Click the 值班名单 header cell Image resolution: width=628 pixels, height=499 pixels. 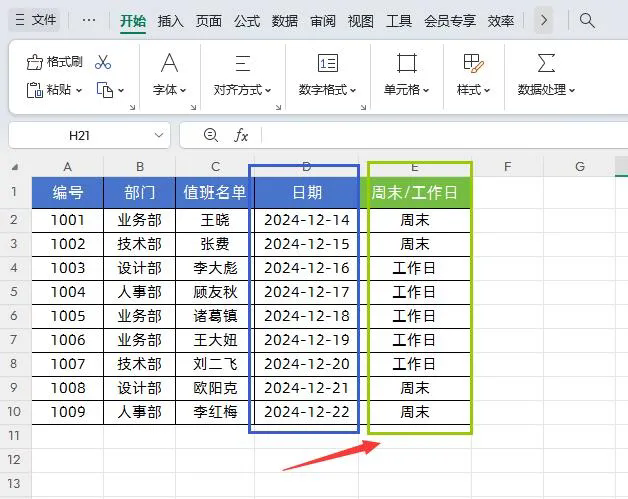coord(215,193)
